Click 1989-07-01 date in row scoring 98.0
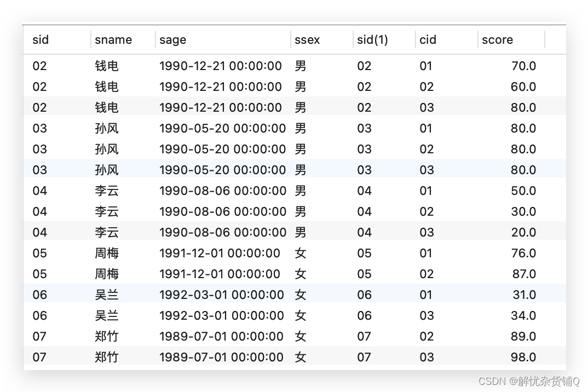 point(221,357)
